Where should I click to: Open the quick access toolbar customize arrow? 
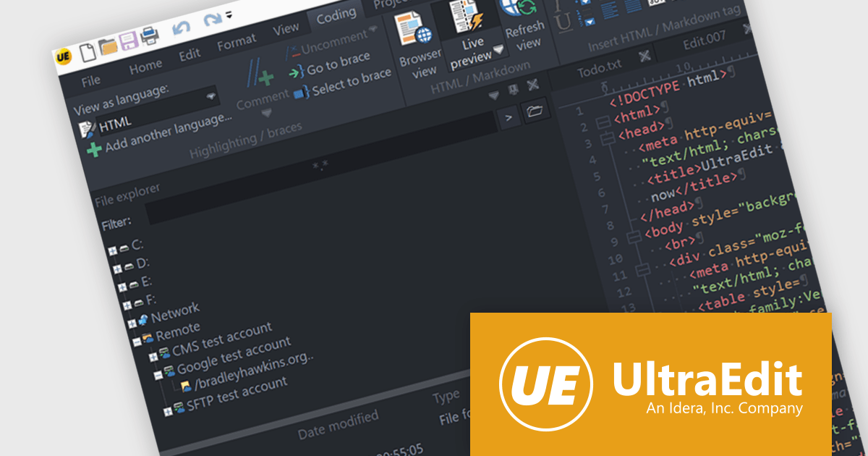(229, 14)
